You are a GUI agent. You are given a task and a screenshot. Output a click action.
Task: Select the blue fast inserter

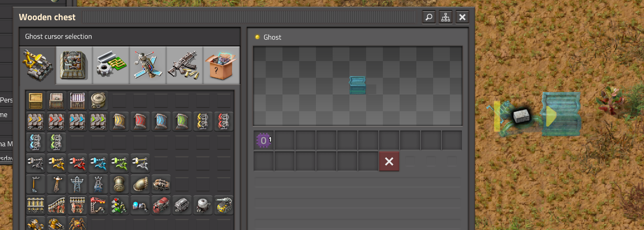tap(98, 164)
